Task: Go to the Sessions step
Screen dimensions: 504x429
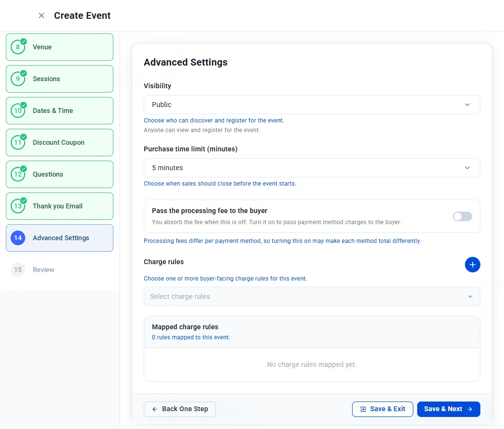Action: click(59, 79)
